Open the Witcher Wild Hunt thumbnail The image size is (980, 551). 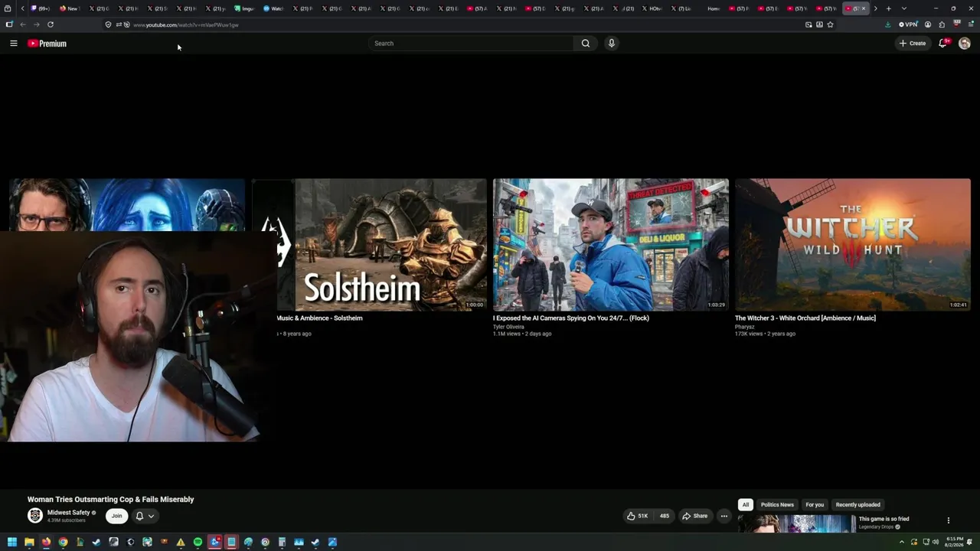[853, 245]
